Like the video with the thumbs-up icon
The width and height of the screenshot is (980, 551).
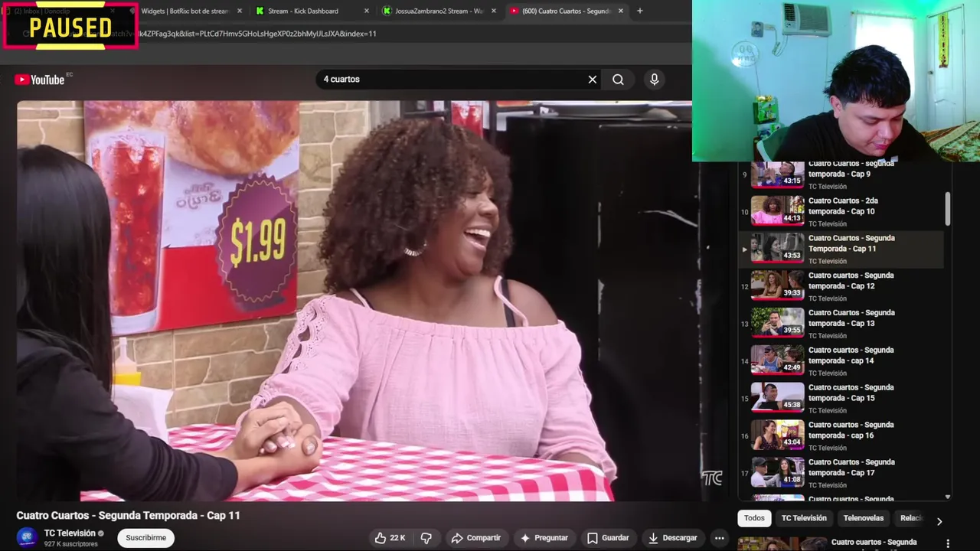(x=381, y=538)
